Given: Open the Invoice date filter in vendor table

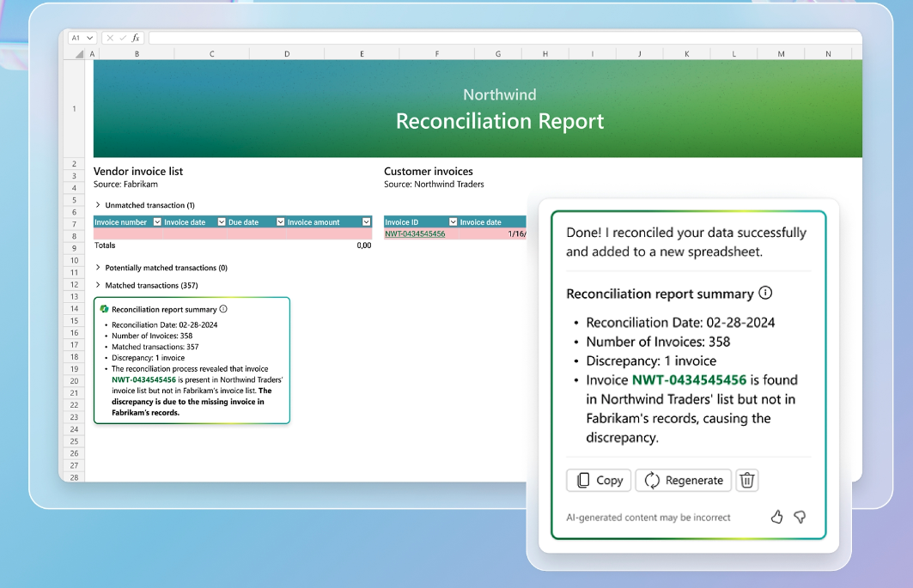Looking at the screenshot, I should [222, 222].
